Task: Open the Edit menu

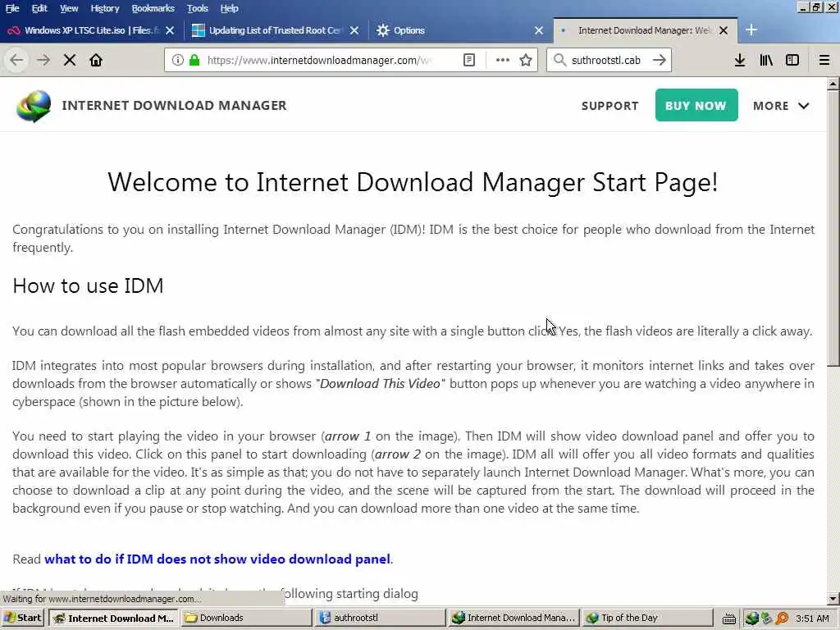Action: (39, 8)
